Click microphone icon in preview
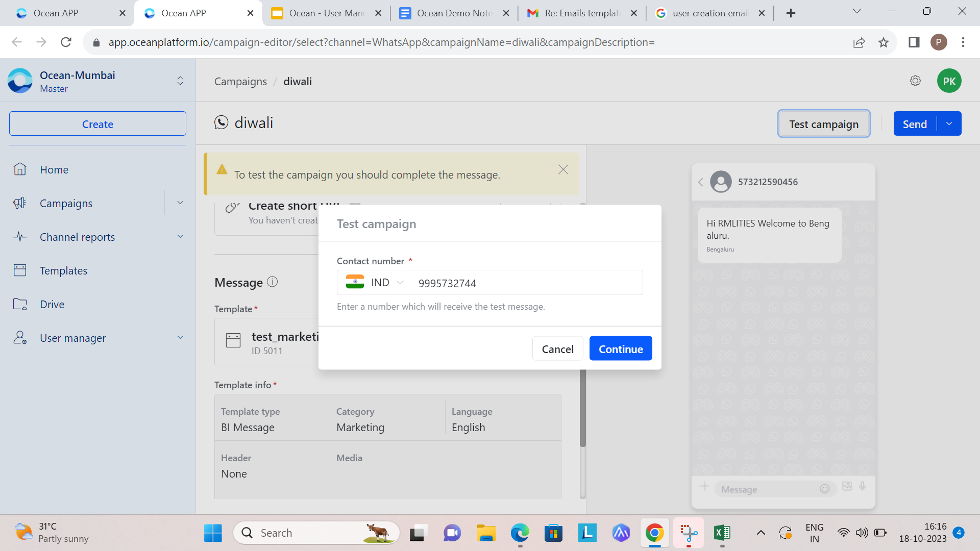Screen dimensions: 980x551 (863, 486)
